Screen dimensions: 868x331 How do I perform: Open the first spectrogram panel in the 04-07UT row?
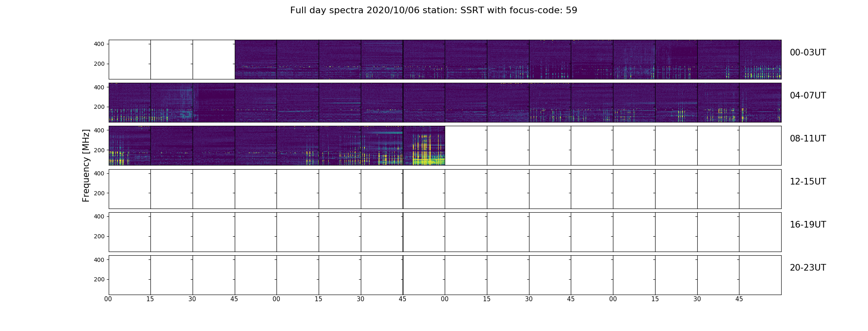(130, 103)
